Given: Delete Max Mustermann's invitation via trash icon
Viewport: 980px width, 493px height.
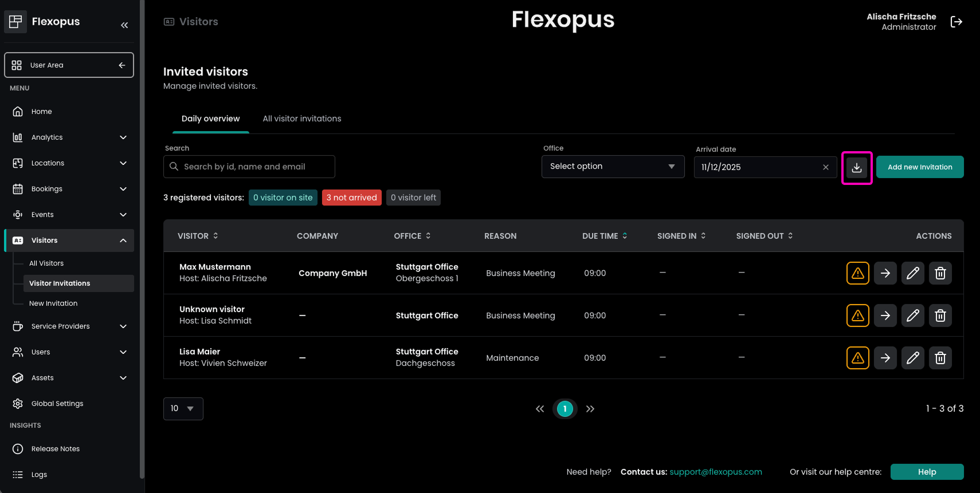Looking at the screenshot, I should click(x=940, y=273).
